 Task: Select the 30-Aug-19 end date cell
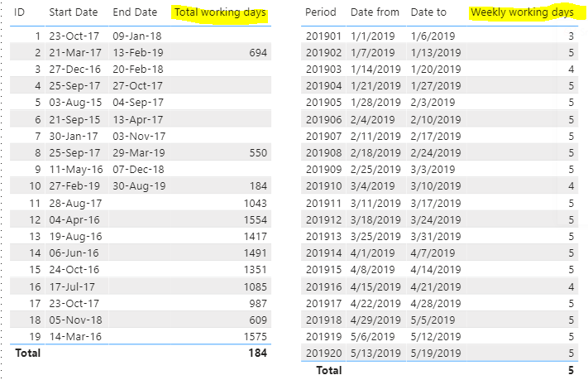(x=139, y=186)
